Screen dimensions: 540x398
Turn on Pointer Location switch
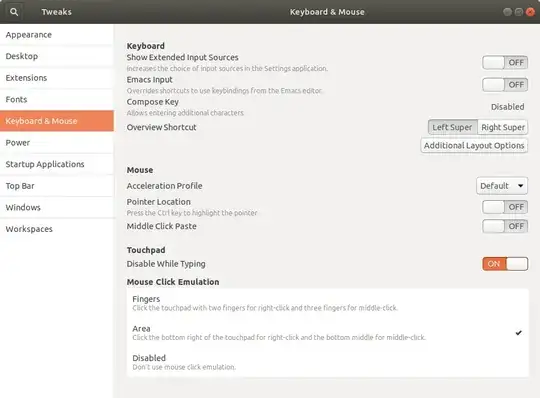tap(505, 207)
